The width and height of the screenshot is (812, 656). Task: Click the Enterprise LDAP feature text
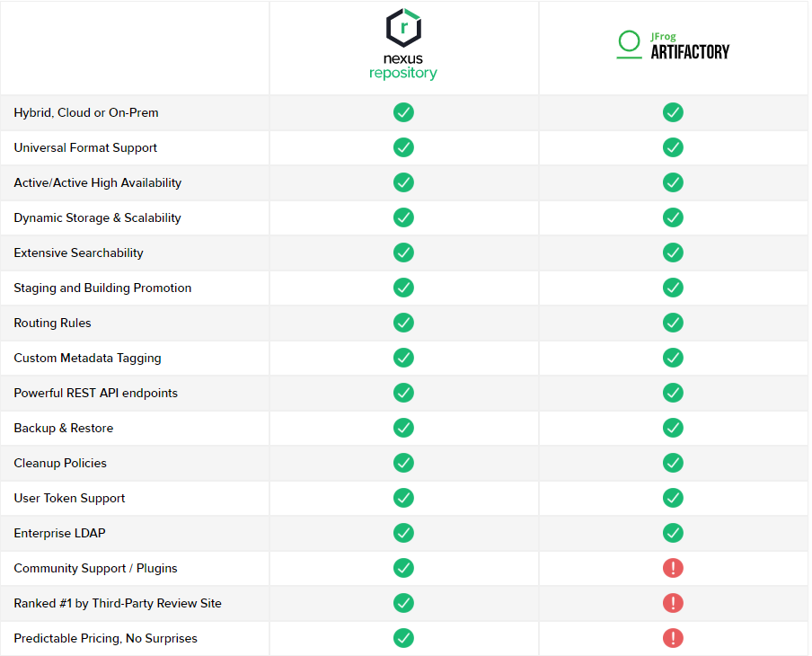(x=59, y=533)
